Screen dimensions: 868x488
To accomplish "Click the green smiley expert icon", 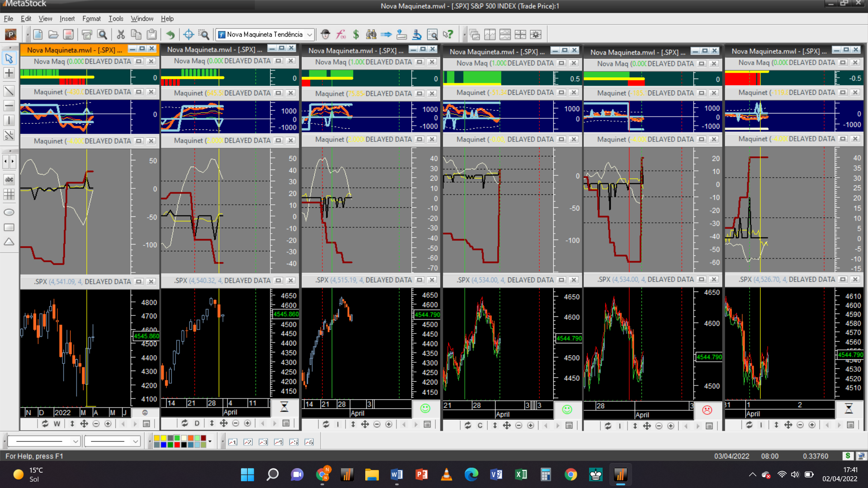I will pos(425,408).
